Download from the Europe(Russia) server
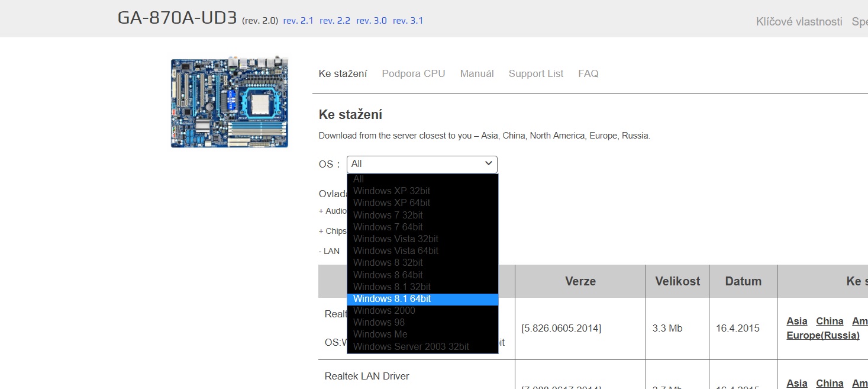The width and height of the screenshot is (868, 389). [x=823, y=335]
